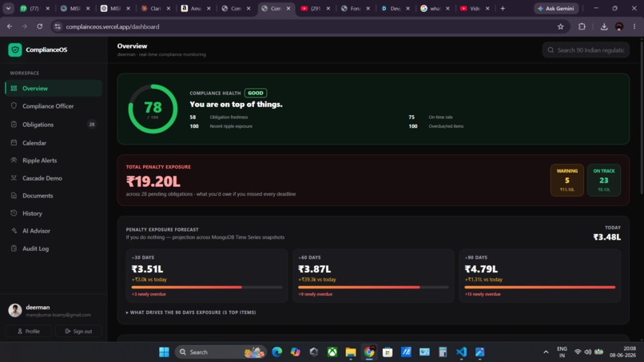
Task: Open the On Track 23 card
Action: click(x=604, y=180)
